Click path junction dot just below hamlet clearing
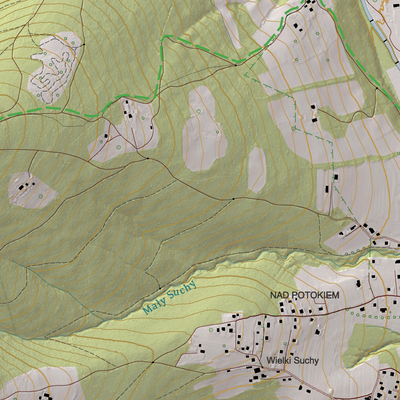 (x=148, y=158)
